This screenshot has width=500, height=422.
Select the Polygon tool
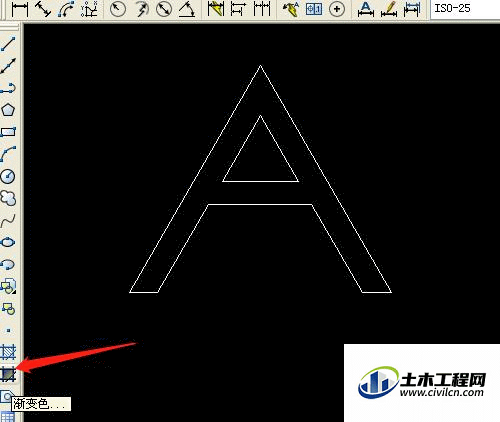coord(8,110)
